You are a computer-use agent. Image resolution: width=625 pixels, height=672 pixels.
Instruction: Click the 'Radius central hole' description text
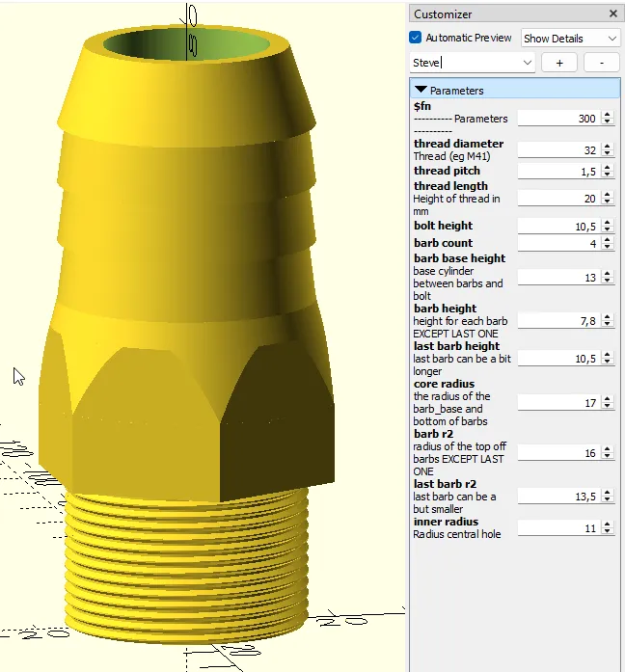pyautogui.click(x=457, y=534)
